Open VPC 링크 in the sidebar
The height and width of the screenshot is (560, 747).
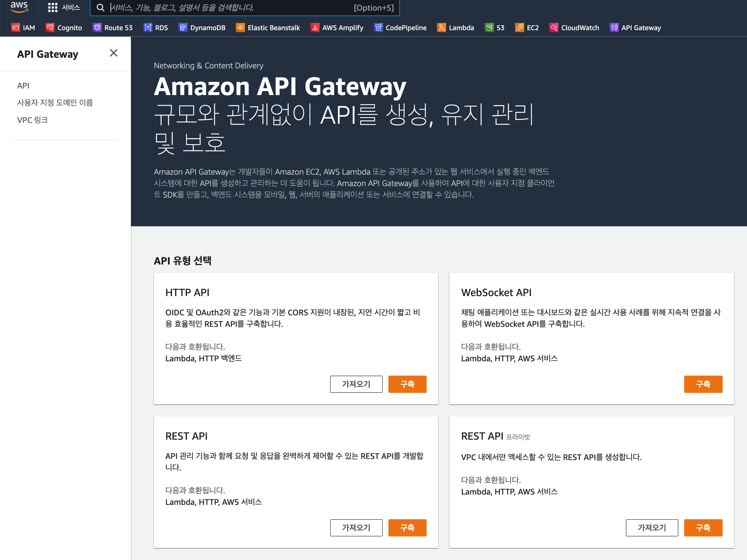32,120
